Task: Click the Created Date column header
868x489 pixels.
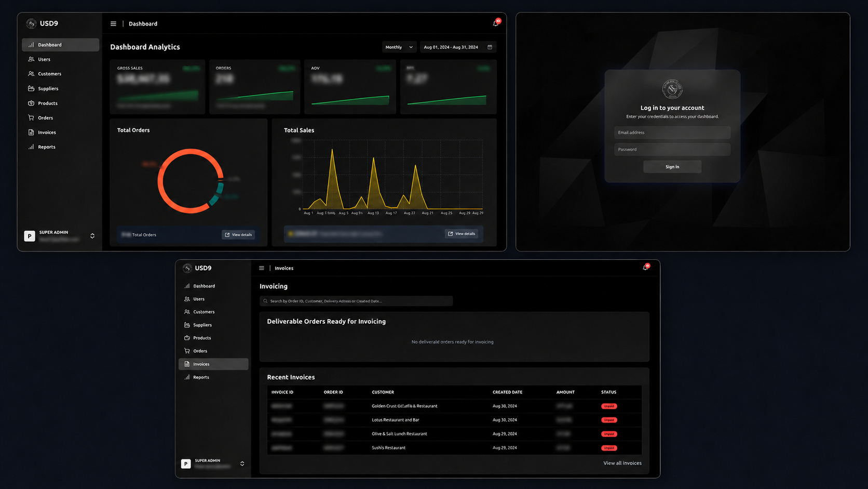Action: tap(508, 392)
